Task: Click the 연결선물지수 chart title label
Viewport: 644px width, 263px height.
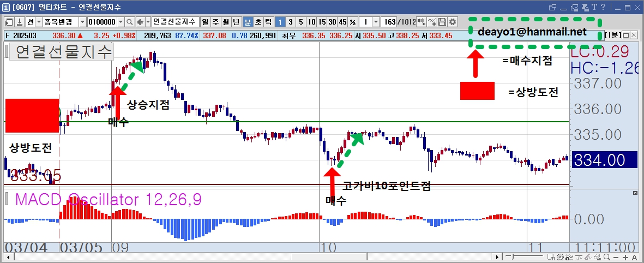Action: [61, 52]
